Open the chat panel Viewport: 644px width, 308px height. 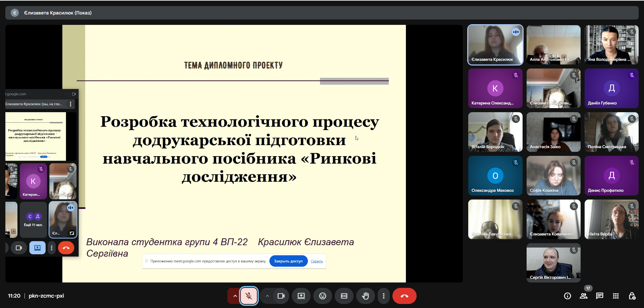pos(600,296)
